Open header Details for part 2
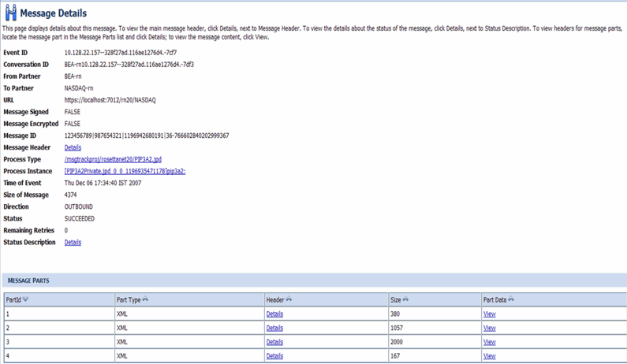The width and height of the screenshot is (627, 364). coord(274,328)
